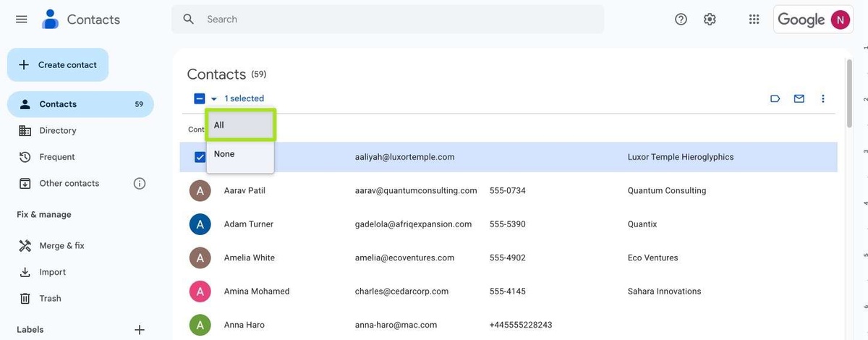Click email anna-haro@mac.com
The width and height of the screenshot is (868, 340).
(396, 325)
